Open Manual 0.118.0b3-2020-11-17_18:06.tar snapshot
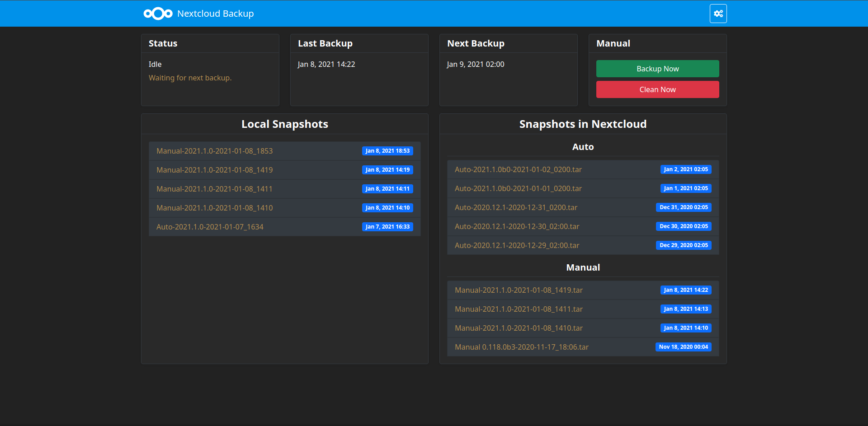Screen dimensions: 868x426 583,347
